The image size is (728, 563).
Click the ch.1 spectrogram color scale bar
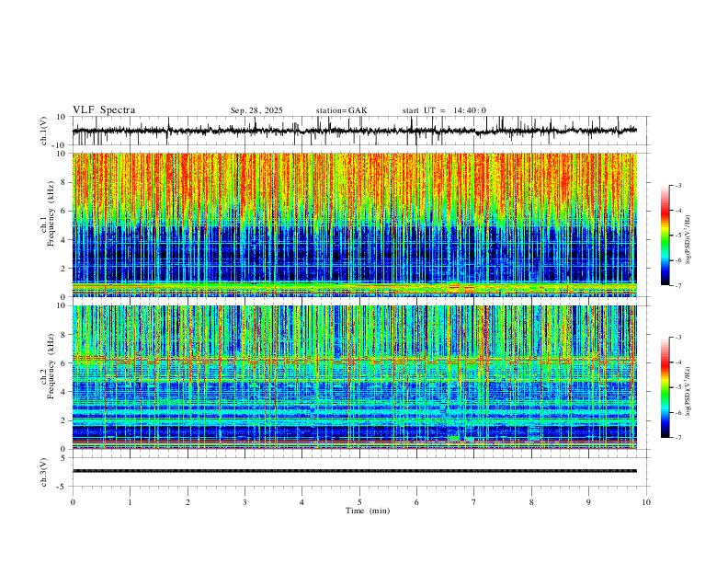665,236
